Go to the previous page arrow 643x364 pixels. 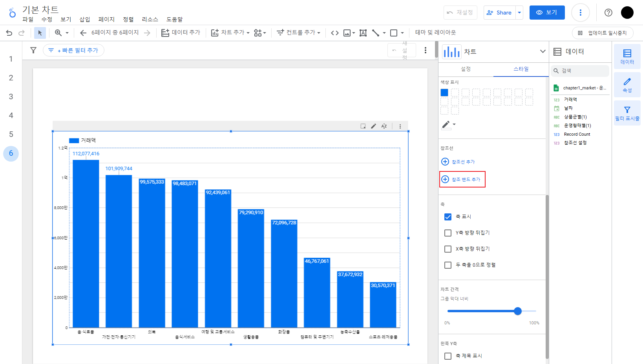(x=83, y=33)
